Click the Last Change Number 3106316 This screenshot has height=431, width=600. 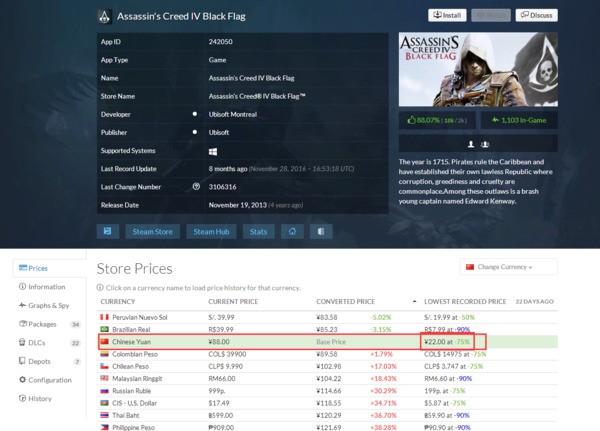tap(222, 187)
